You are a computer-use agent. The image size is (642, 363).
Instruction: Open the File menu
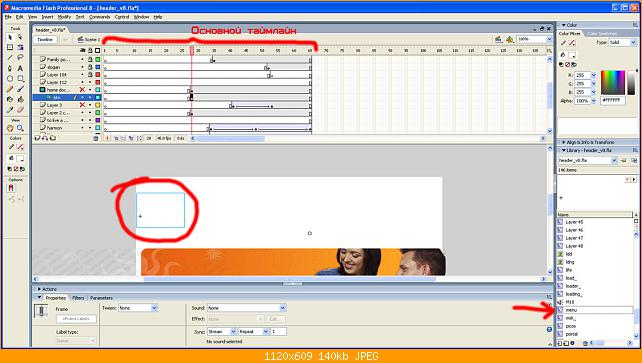click(x=8, y=17)
